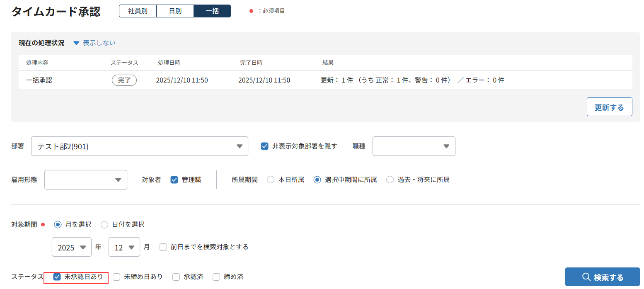Click the 更新する refresh button
Screen dimensions: 644x289
(x=609, y=107)
